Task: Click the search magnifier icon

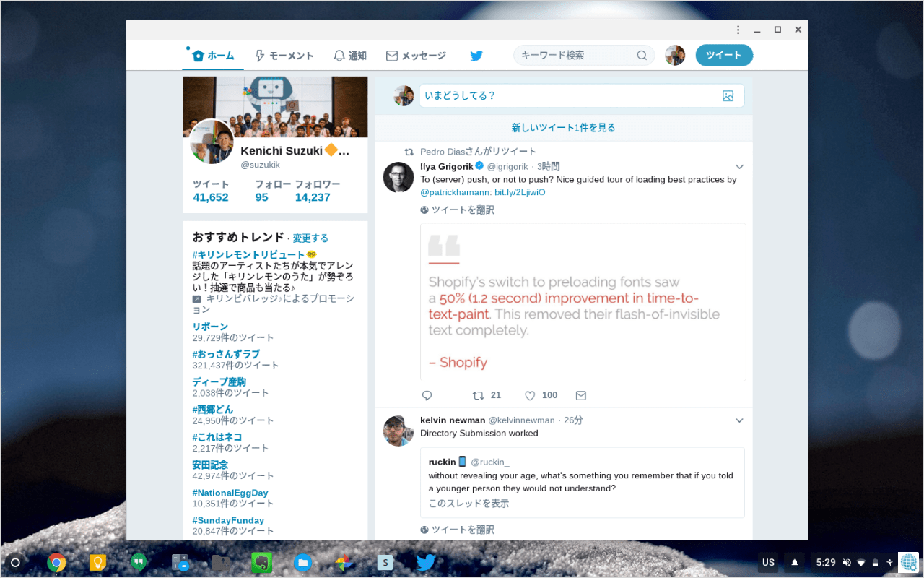Action: [x=642, y=56]
